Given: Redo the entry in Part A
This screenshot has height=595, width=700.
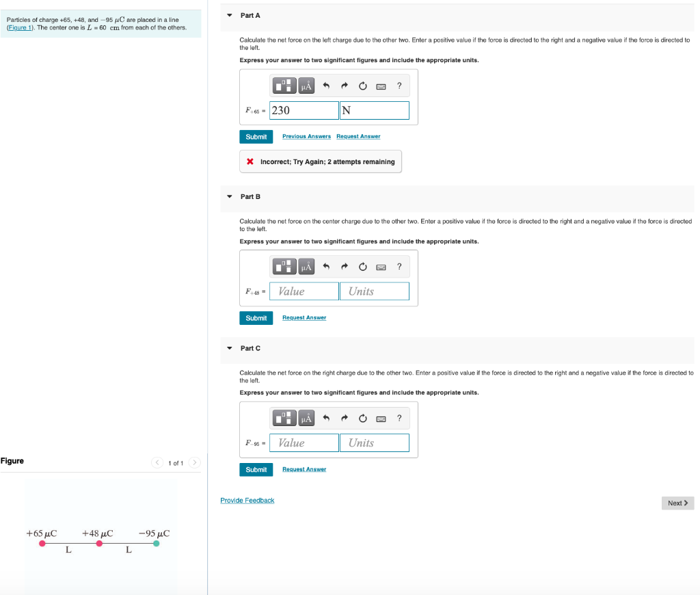Looking at the screenshot, I should pyautogui.click(x=345, y=85).
